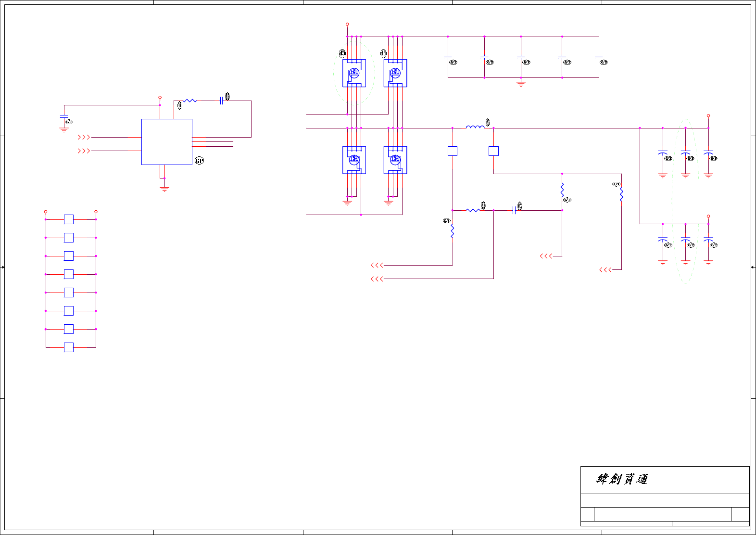The width and height of the screenshot is (756, 535).
Task: Select the bottommost square in the eight-row ladder
Action: [x=69, y=347]
